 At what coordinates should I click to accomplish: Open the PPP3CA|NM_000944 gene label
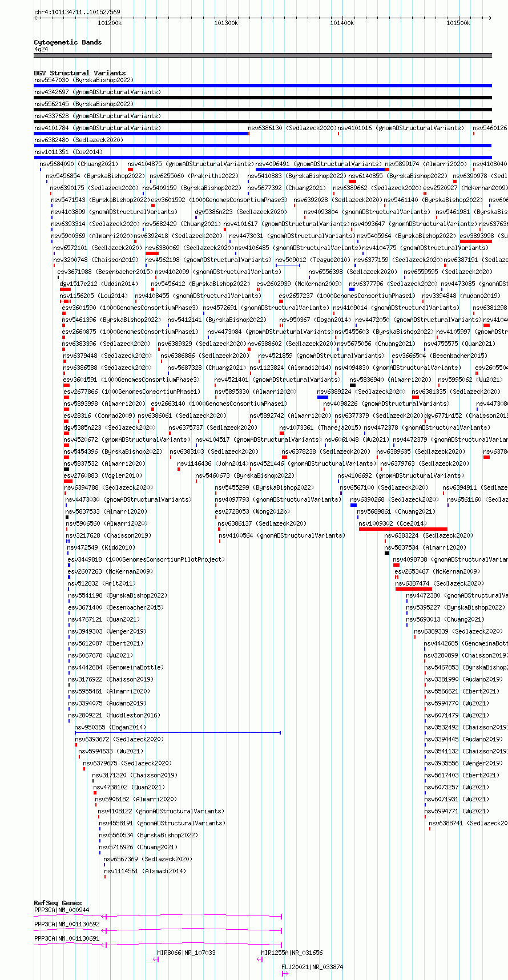pyautogui.click(x=62, y=910)
